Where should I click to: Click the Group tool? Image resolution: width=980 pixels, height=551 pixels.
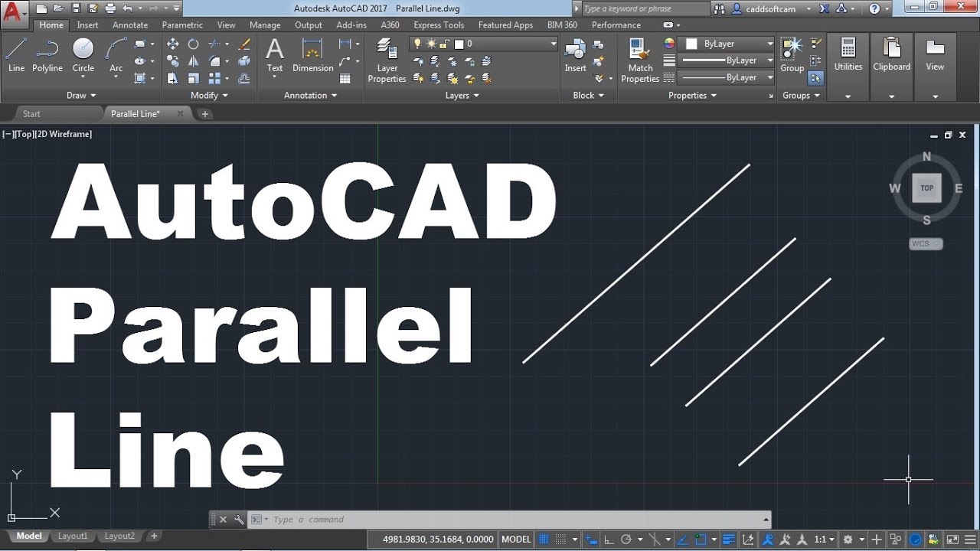(x=792, y=55)
